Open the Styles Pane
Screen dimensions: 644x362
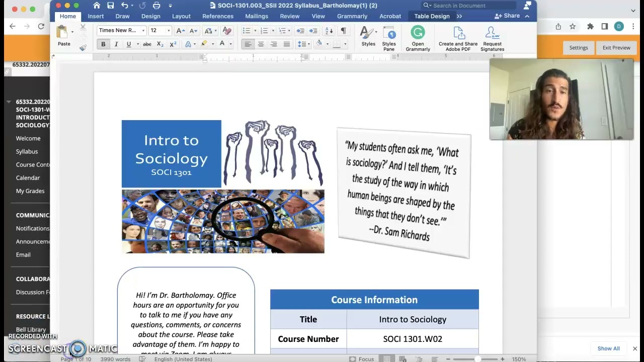click(x=389, y=39)
